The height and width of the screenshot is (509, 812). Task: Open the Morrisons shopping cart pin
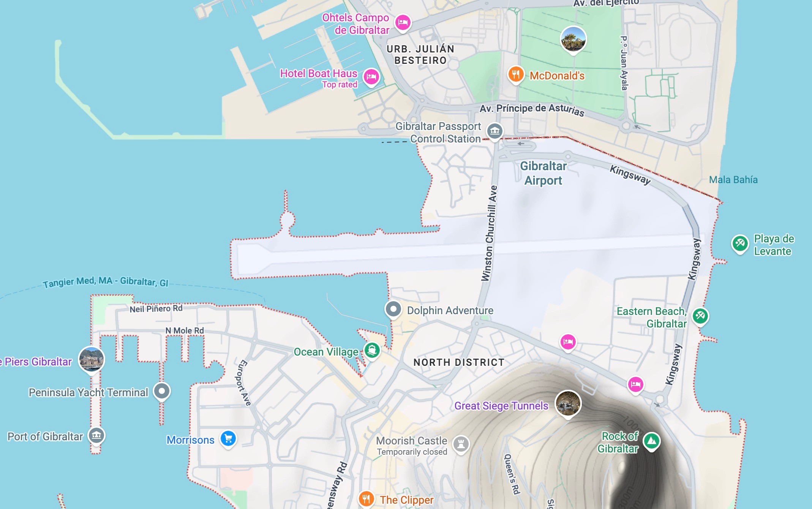[228, 439]
